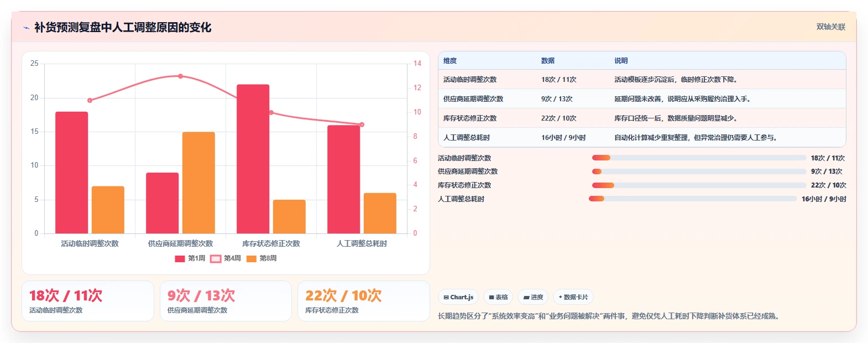Click the 进度 chip
The width and height of the screenshot is (868, 343).
pos(533,297)
